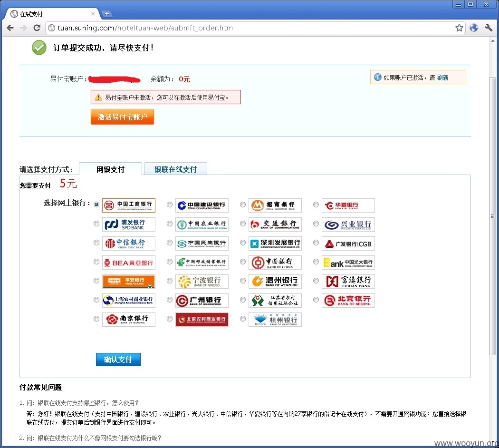
Task: Select the 南京银行 radio button
Action: (96, 319)
